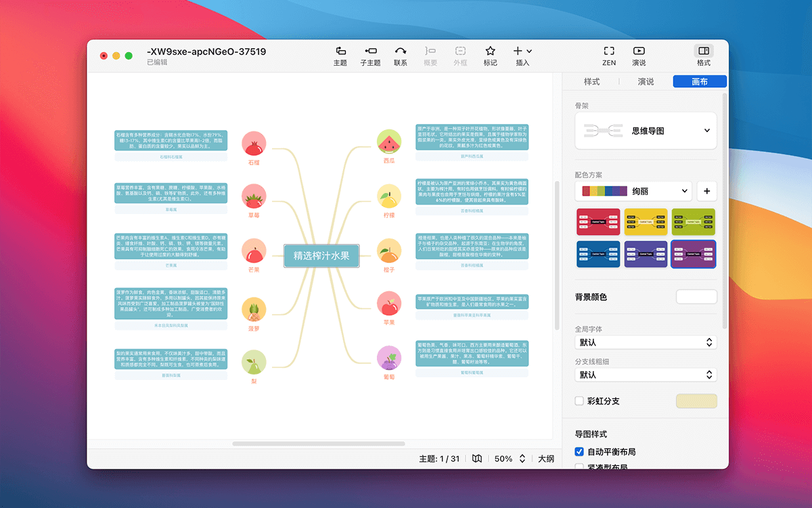Choose the yellow color theme thumbnail

click(x=646, y=221)
